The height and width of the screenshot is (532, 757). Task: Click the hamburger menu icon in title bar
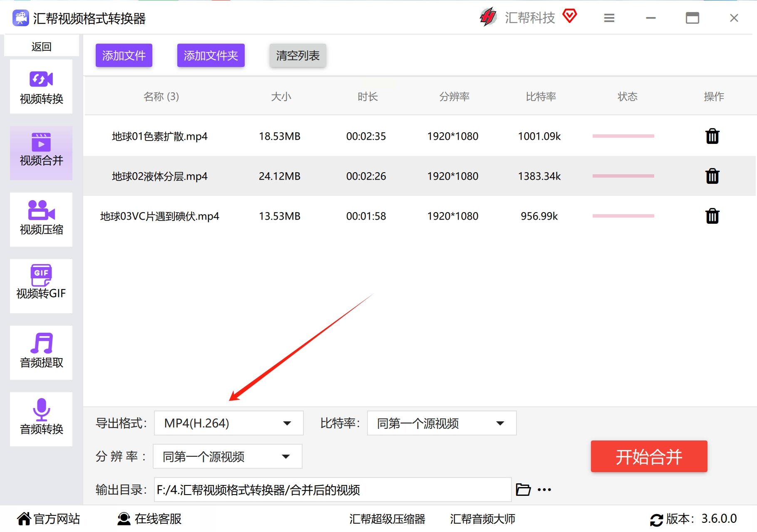(x=609, y=18)
